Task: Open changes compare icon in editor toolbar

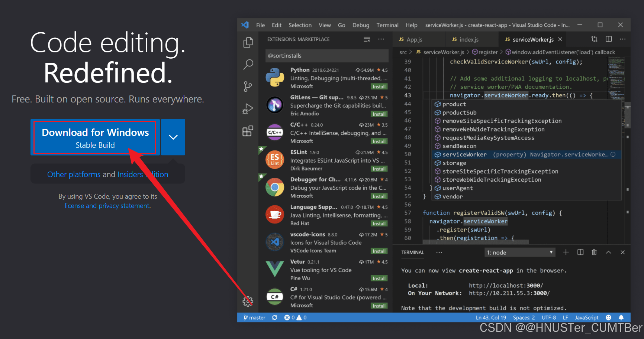Action: tap(595, 39)
